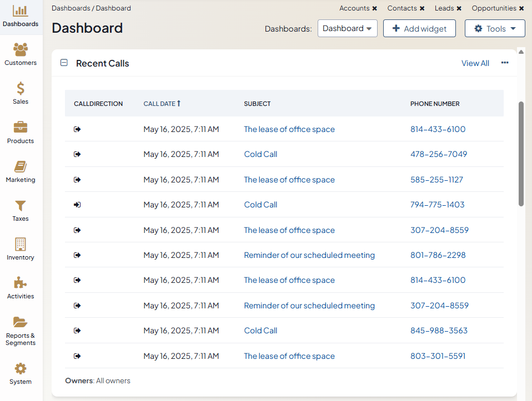Click the Inventory building icon

tap(21, 245)
